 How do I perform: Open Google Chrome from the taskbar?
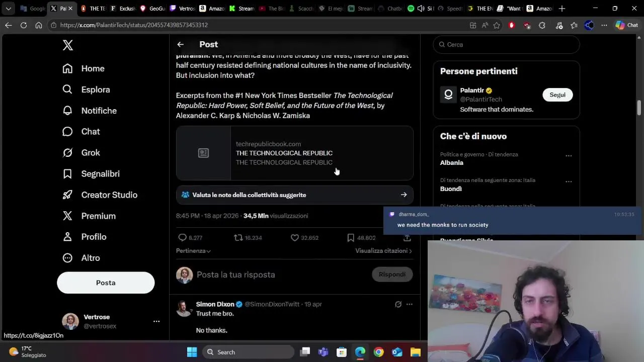(x=379, y=352)
